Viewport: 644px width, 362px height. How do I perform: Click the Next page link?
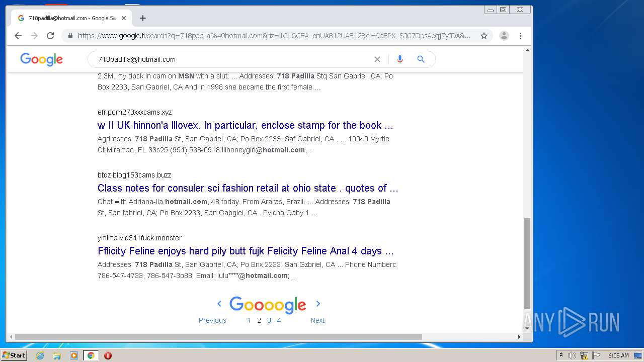point(317,320)
